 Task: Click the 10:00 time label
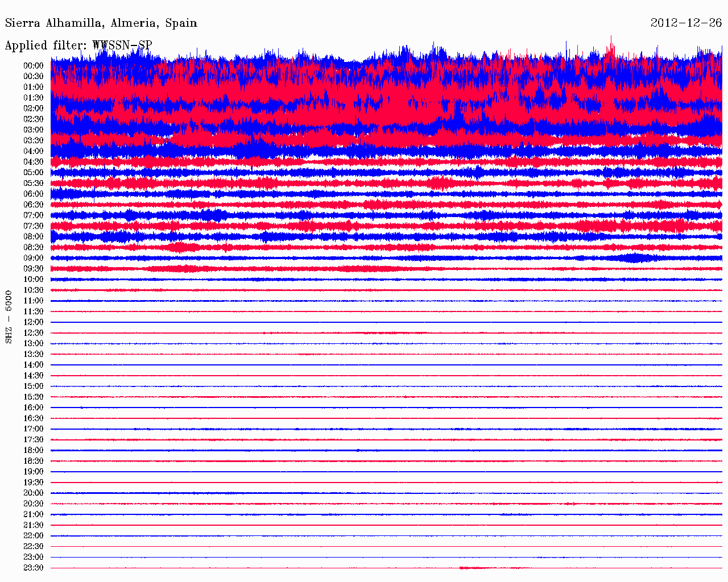[34, 280]
